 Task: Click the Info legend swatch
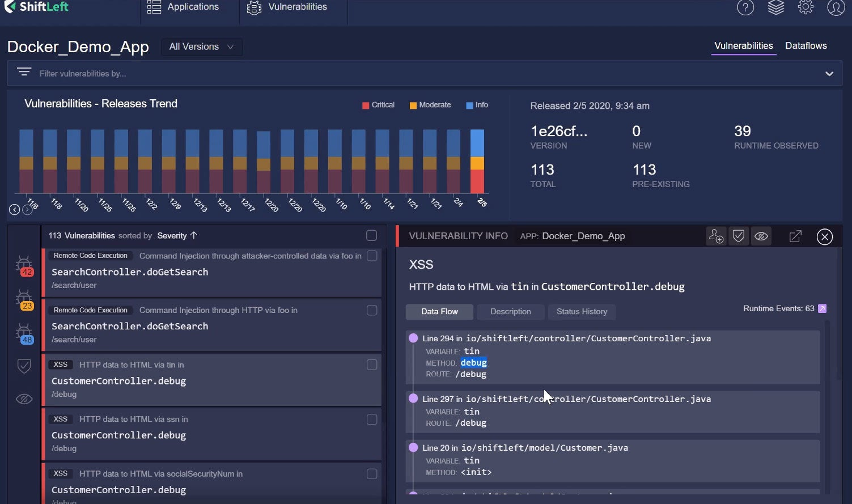(469, 105)
